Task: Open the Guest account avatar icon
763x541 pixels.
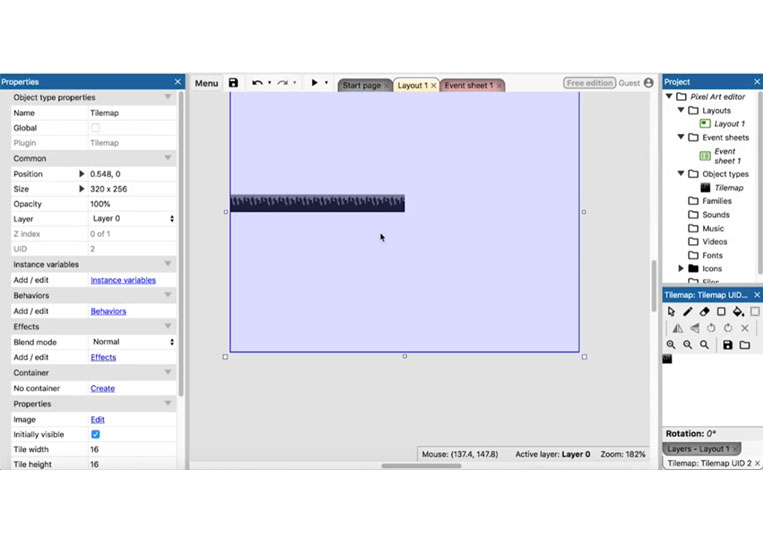Action: coord(649,83)
